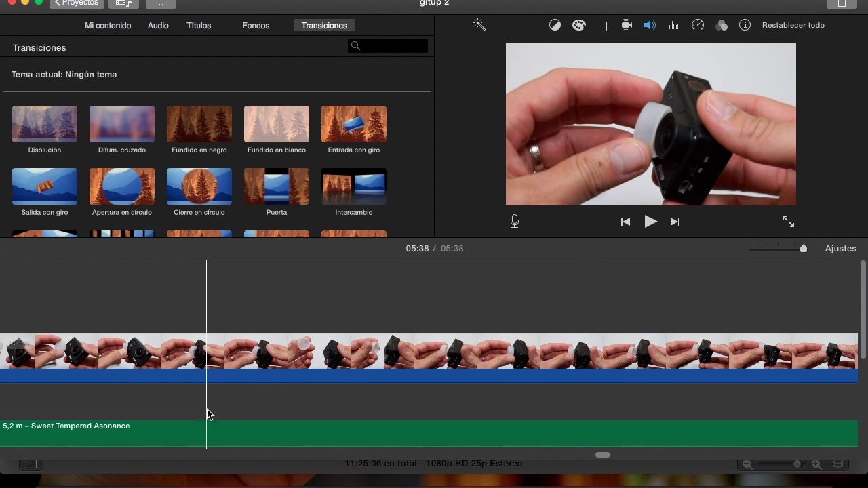This screenshot has width=868, height=488.
Task: Click the import down-arrow button
Action: (x=161, y=3)
